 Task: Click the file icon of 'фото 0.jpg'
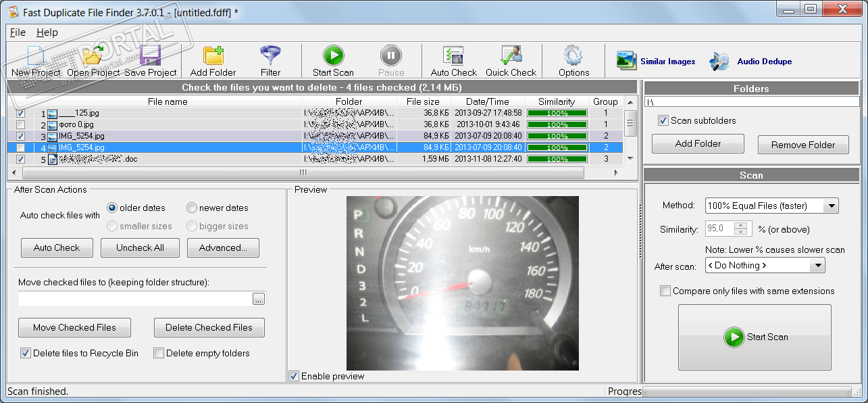tap(52, 125)
